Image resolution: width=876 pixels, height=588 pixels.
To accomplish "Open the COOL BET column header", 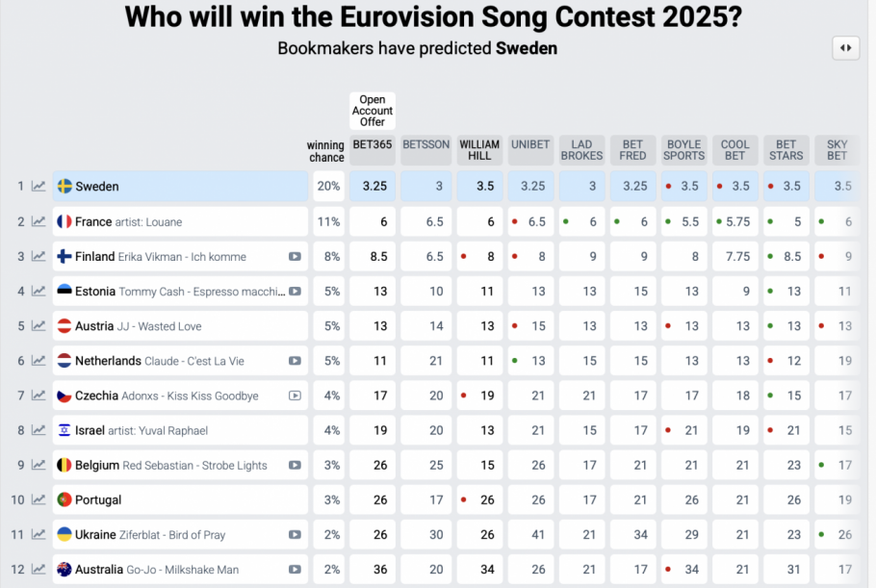I will coord(735,150).
